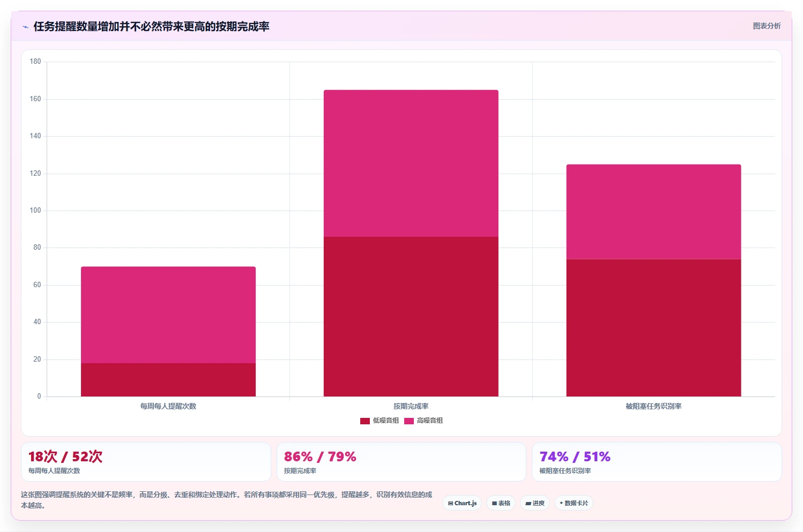Click the 低噪音组 segment of 被阻塞任务识别率 bar
This screenshot has height=532, width=803.
tap(654, 328)
